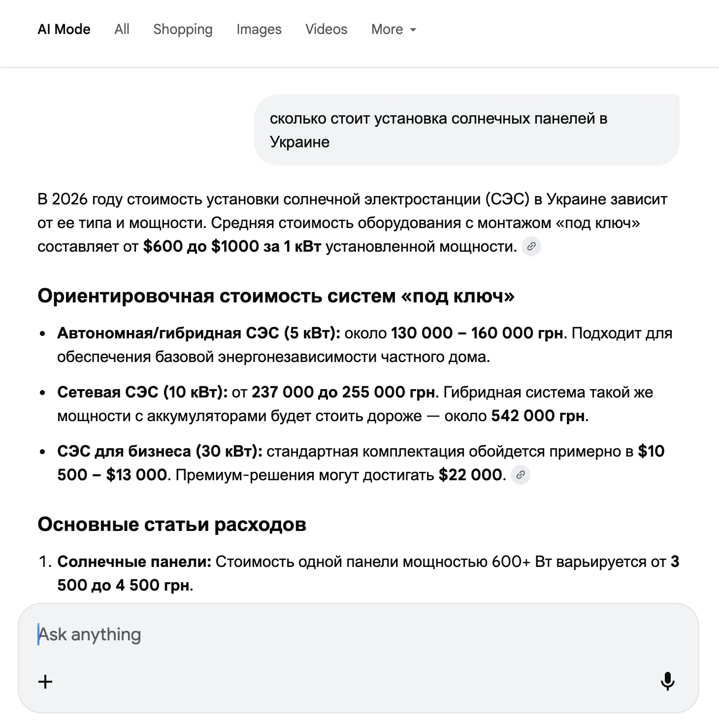This screenshot has height=728, width=719.
Task: Expand the More options dropdown
Action: (x=393, y=29)
